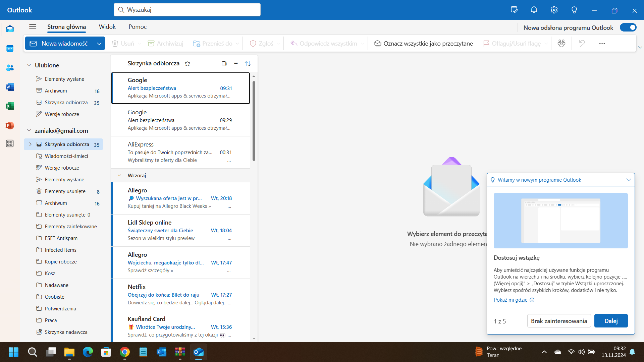Image resolution: width=644 pixels, height=362 pixels.
Task: Open the ESET Antispam folder
Action: (63, 238)
